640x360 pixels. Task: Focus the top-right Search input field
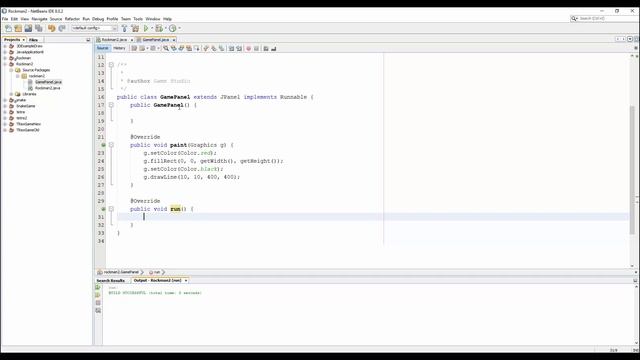click(604, 18)
